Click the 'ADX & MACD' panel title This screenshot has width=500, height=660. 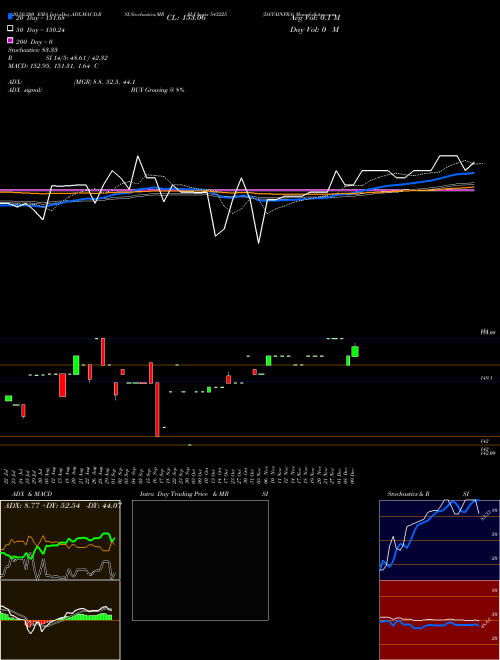tap(32, 494)
